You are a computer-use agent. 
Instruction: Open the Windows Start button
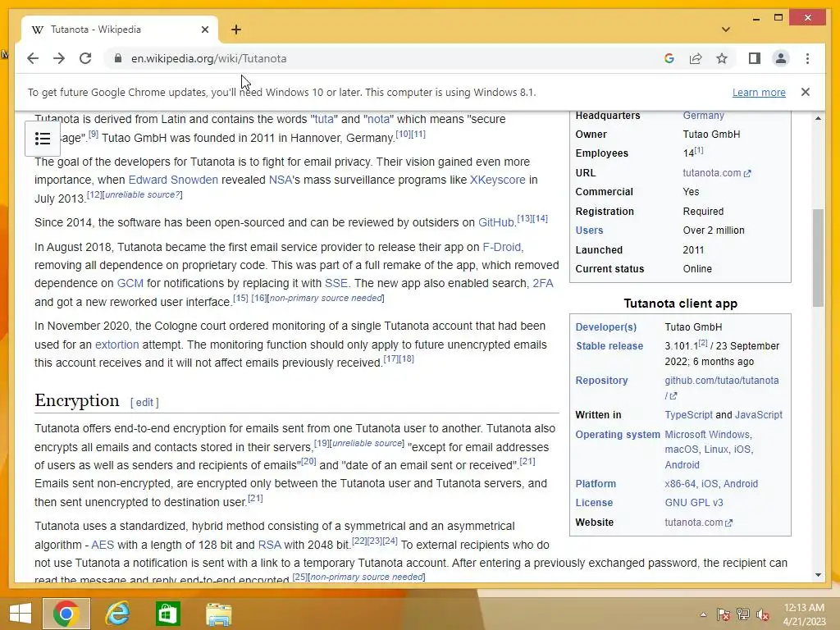pos(20,614)
